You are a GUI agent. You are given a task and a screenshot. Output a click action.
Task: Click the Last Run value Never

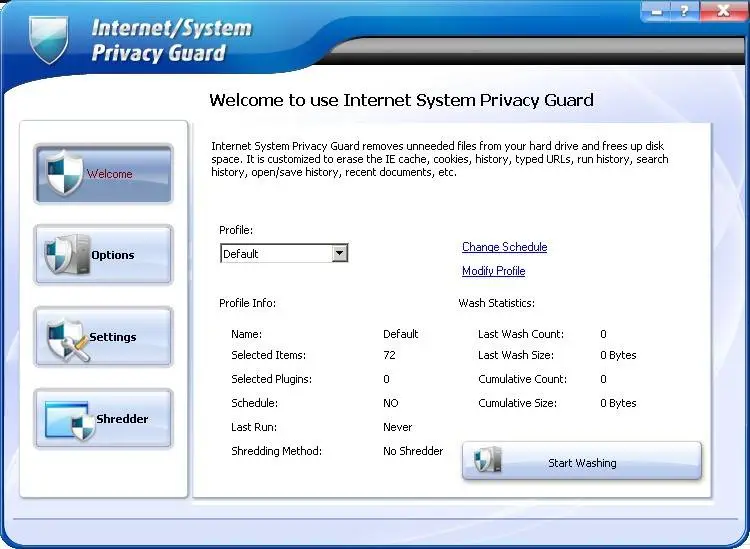(x=397, y=427)
